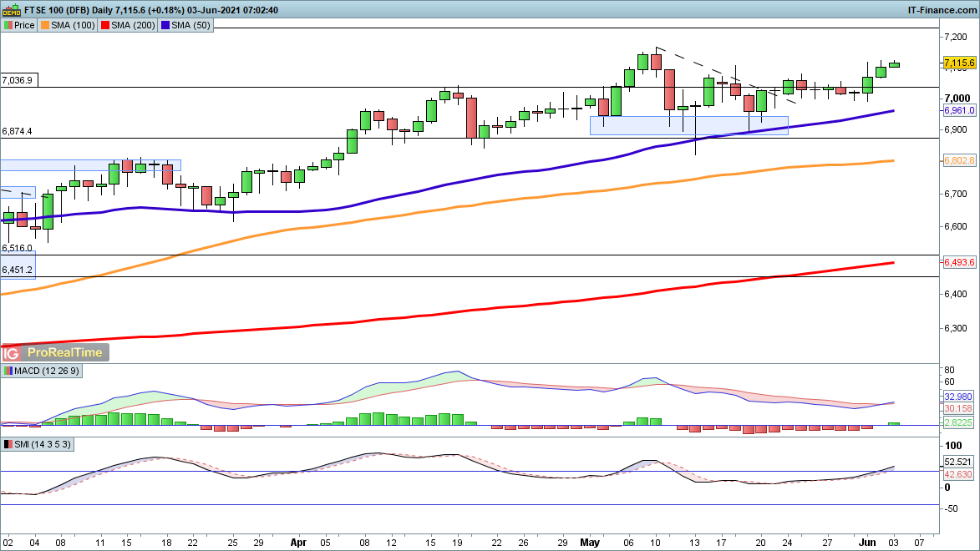The height and width of the screenshot is (551, 980).
Task: Click the green-red Price icon
Action: click(x=8, y=25)
